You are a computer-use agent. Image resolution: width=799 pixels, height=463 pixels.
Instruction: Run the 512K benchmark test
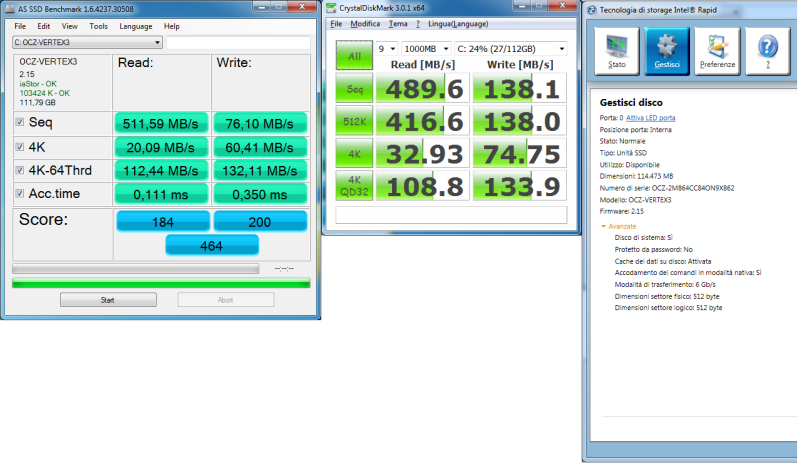coord(354,122)
